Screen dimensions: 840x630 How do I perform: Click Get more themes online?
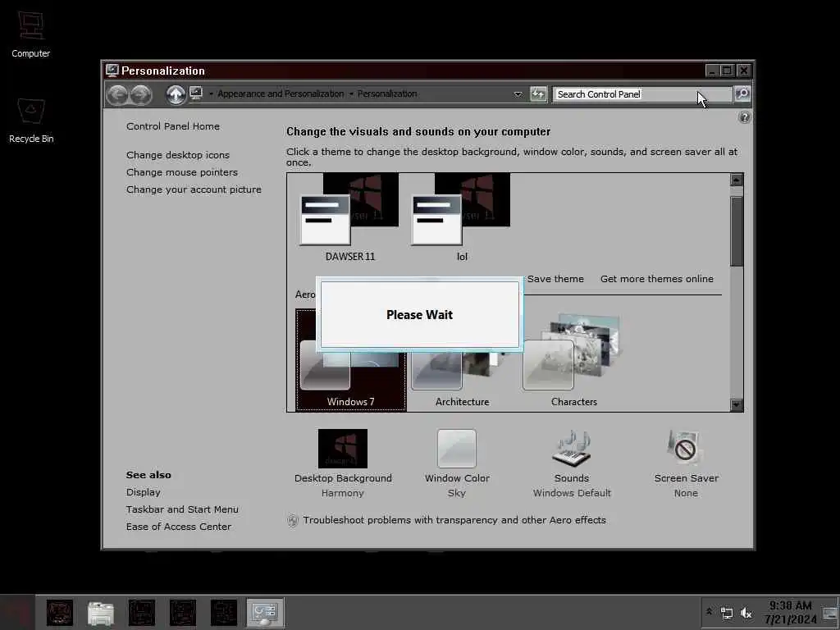(657, 279)
